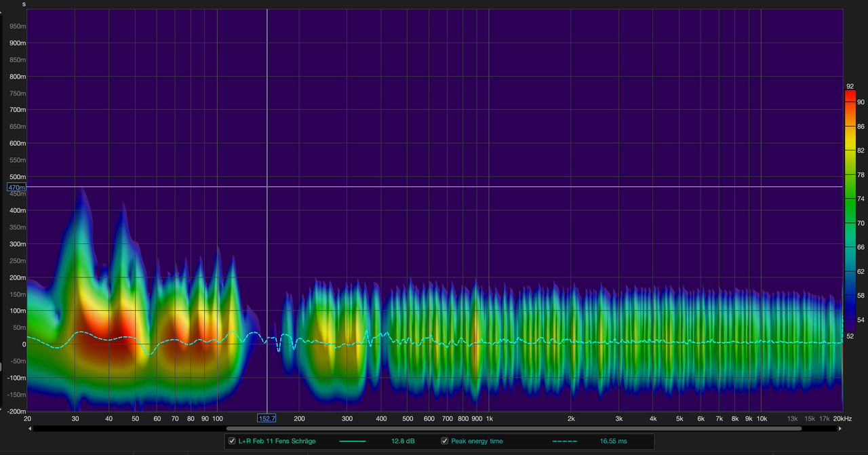Screen dimensions: 868x455
Task: Click the L+R Feb 11 Fens Schräge label
Action: click(x=277, y=441)
